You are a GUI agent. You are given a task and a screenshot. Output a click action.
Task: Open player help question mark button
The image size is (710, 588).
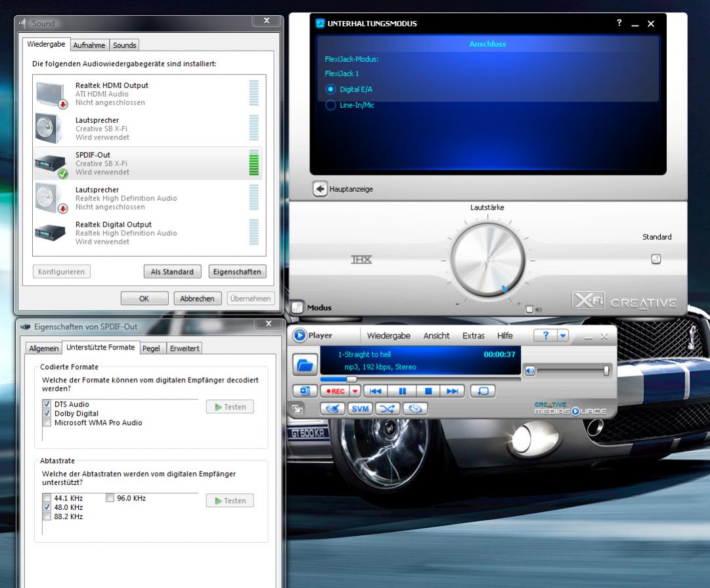pos(545,335)
